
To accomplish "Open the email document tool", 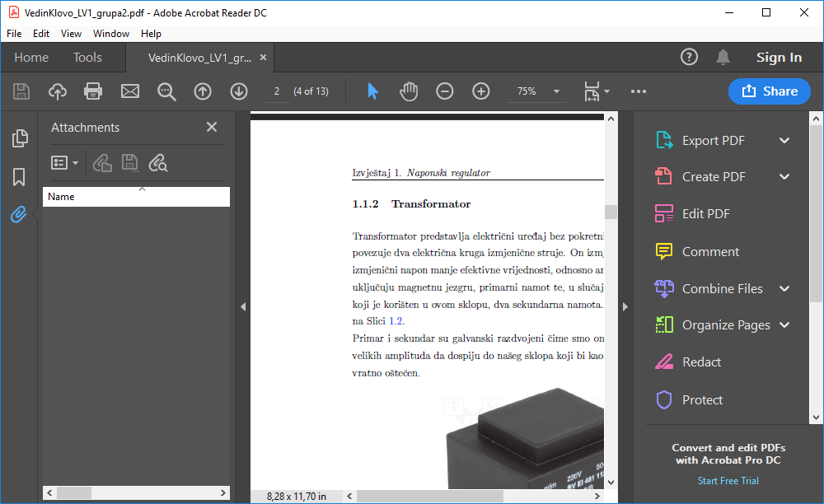I will tap(129, 91).
